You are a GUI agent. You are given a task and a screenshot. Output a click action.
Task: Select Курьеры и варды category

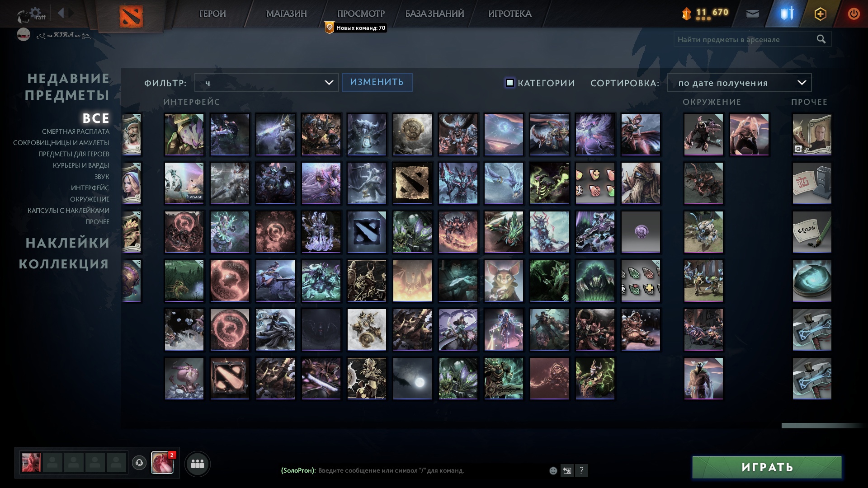point(81,165)
